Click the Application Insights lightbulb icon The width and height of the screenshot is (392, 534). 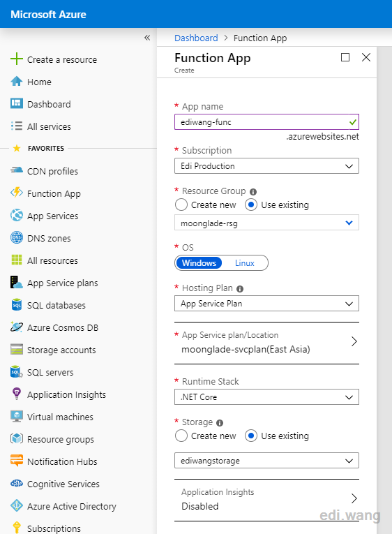pyautogui.click(x=16, y=394)
